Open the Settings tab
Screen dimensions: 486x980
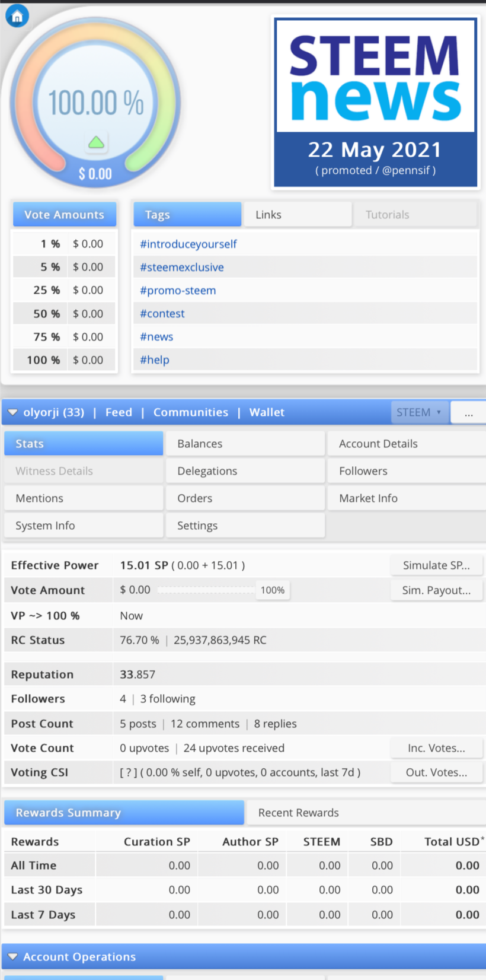[x=245, y=526]
